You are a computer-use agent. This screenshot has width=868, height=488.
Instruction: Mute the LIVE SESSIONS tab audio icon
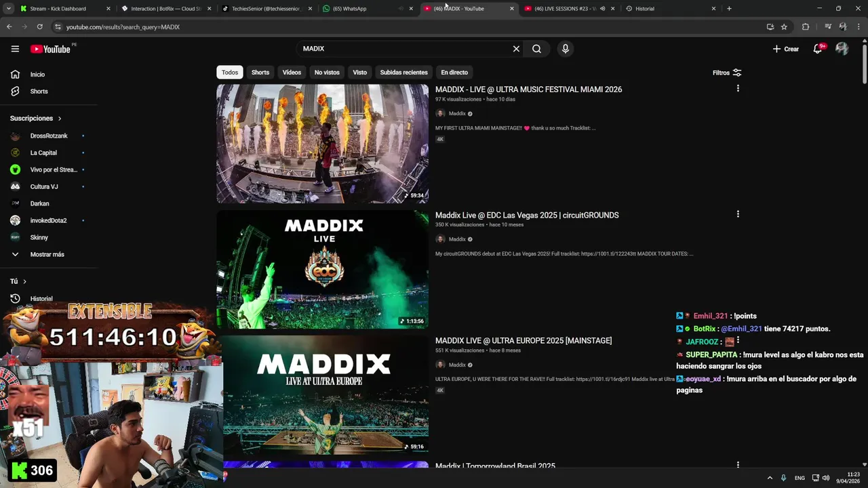point(602,9)
